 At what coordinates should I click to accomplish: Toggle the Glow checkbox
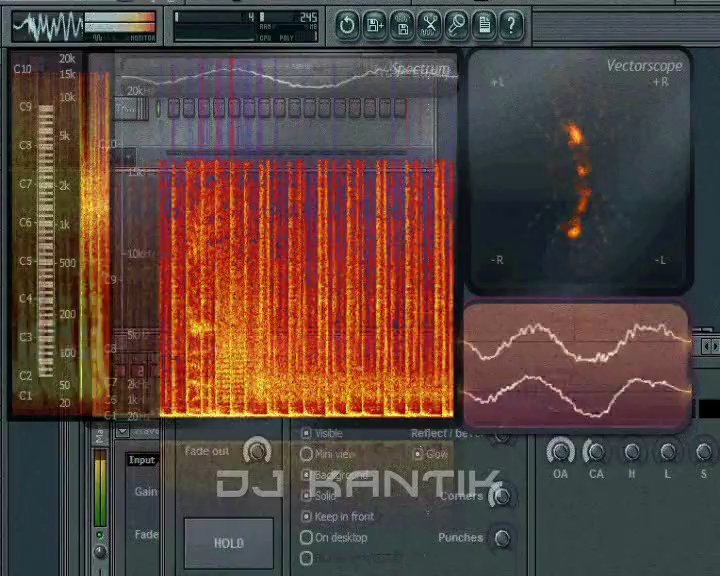417,454
